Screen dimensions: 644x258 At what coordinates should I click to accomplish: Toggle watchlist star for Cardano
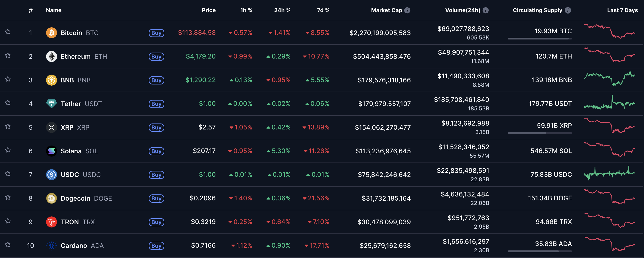pos(8,245)
